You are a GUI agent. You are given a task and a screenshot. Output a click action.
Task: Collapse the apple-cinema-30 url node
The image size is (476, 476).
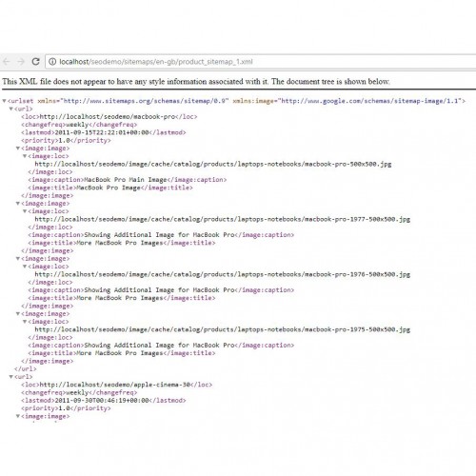tap(11, 377)
